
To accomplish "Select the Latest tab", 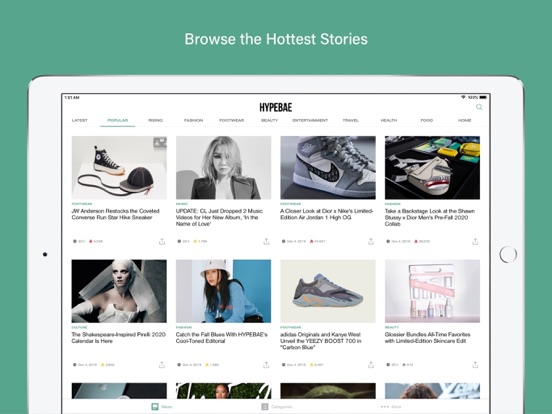I will [80, 120].
